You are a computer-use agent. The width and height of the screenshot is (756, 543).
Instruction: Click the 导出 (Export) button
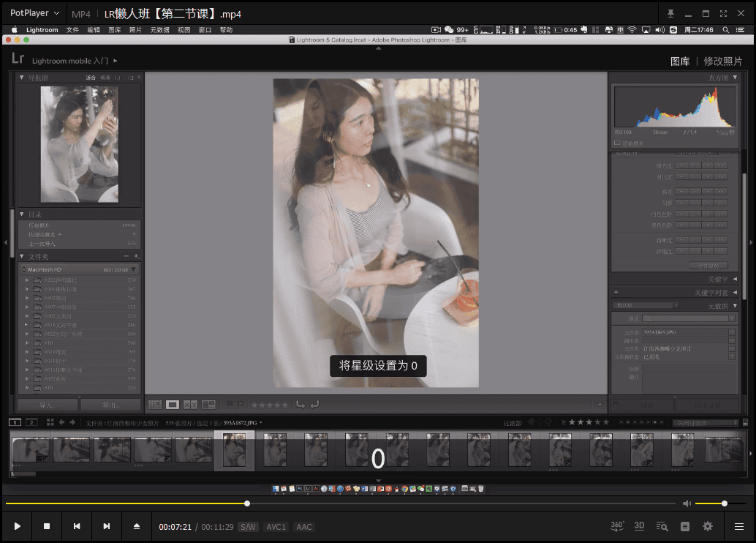coord(110,405)
